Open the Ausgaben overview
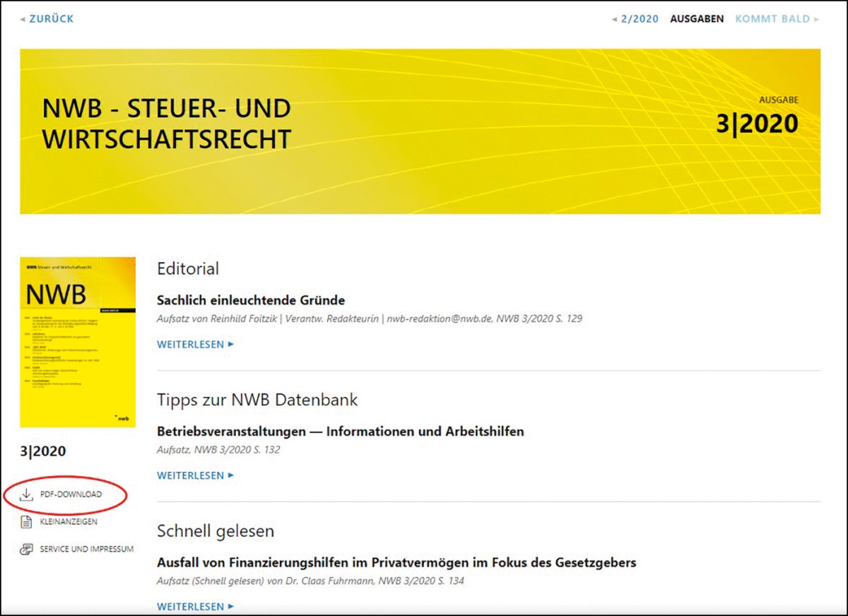 pos(697,19)
